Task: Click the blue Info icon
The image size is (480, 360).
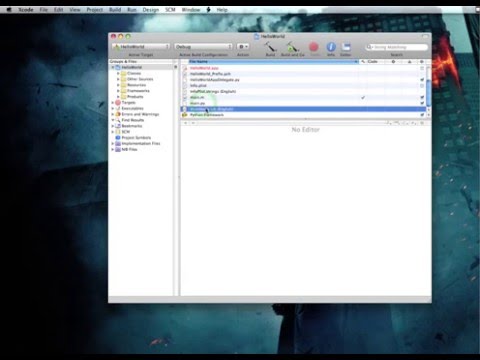Action: [331, 47]
